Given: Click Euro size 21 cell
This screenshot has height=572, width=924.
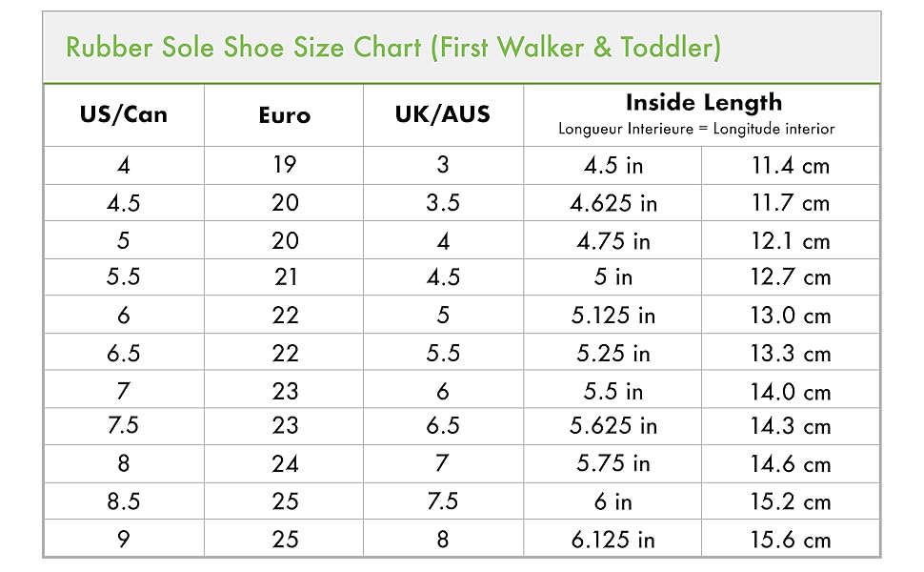Looking at the screenshot, I should 284,277.
